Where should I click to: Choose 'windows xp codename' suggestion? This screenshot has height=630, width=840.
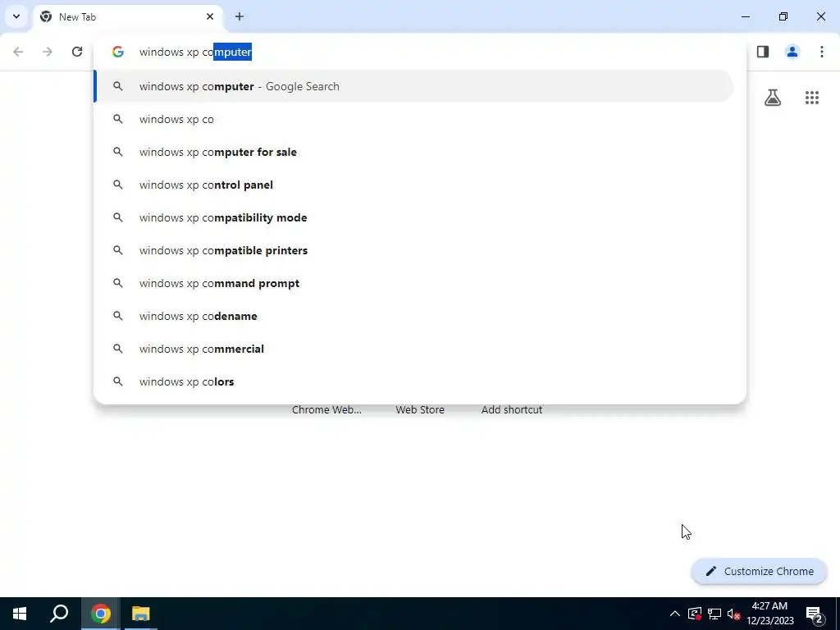(413, 316)
